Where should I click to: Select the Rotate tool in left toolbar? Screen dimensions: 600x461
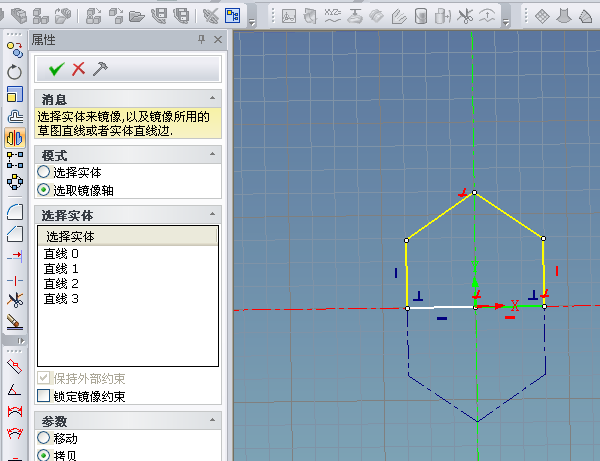click(14, 72)
